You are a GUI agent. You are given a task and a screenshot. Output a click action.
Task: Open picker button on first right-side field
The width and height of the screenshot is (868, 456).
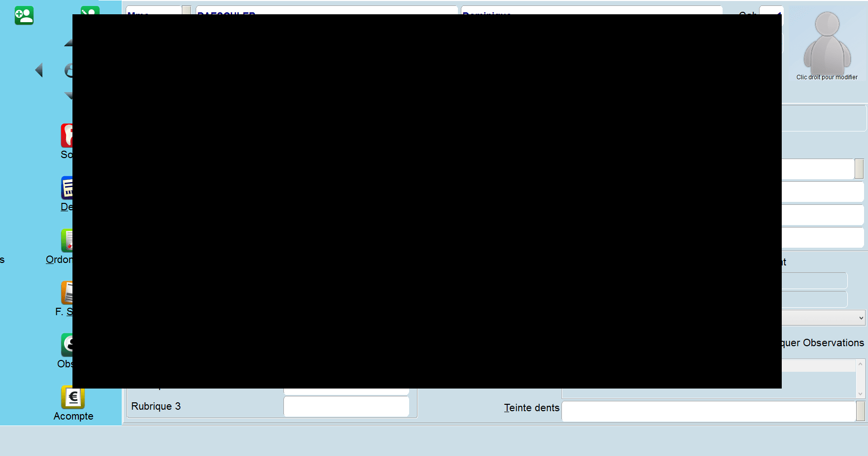859,169
